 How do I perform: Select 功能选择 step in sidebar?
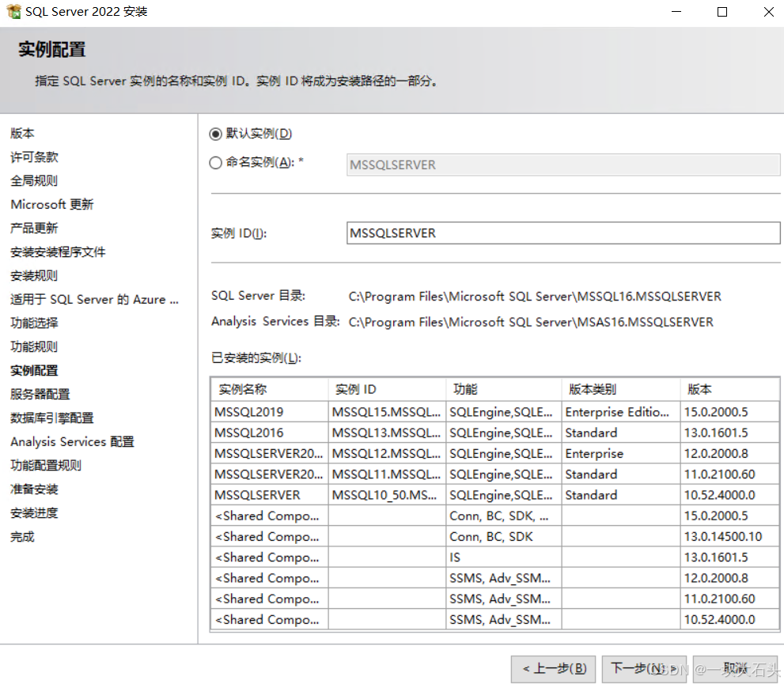34,323
